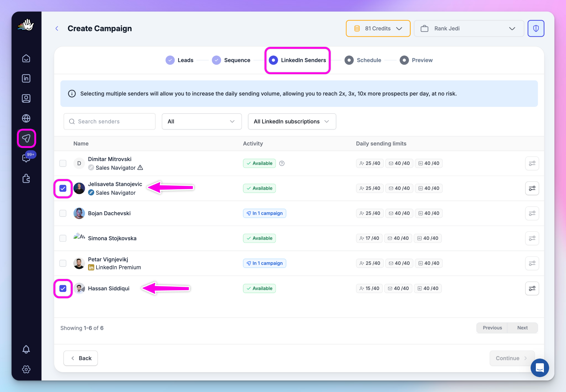Open limits settings for Petar Vignjevikj
566x392 pixels.
point(532,263)
